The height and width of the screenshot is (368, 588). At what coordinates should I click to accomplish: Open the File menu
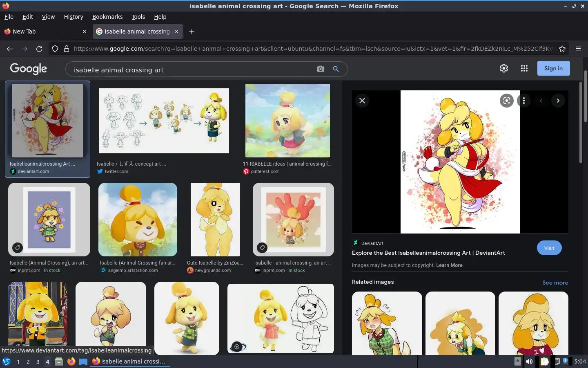coord(9,17)
